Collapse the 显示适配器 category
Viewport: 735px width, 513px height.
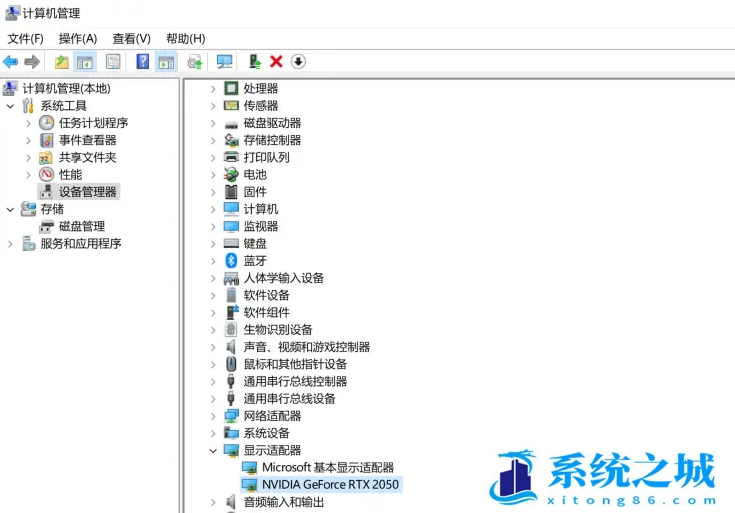(x=213, y=451)
